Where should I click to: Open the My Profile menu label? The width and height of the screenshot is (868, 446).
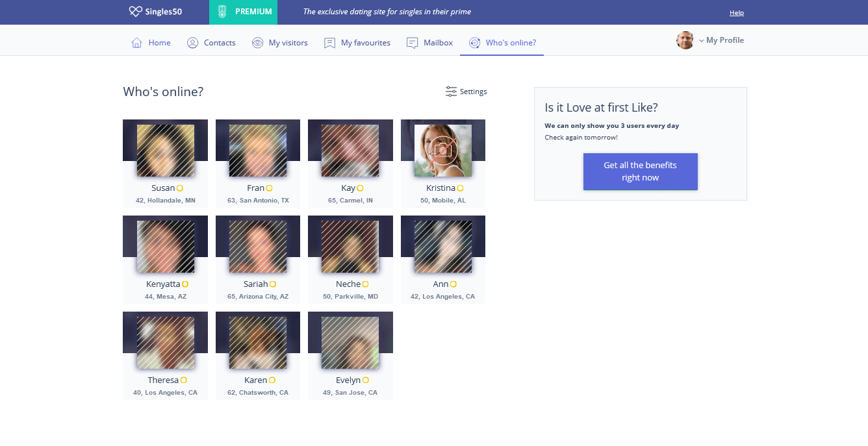725,40
